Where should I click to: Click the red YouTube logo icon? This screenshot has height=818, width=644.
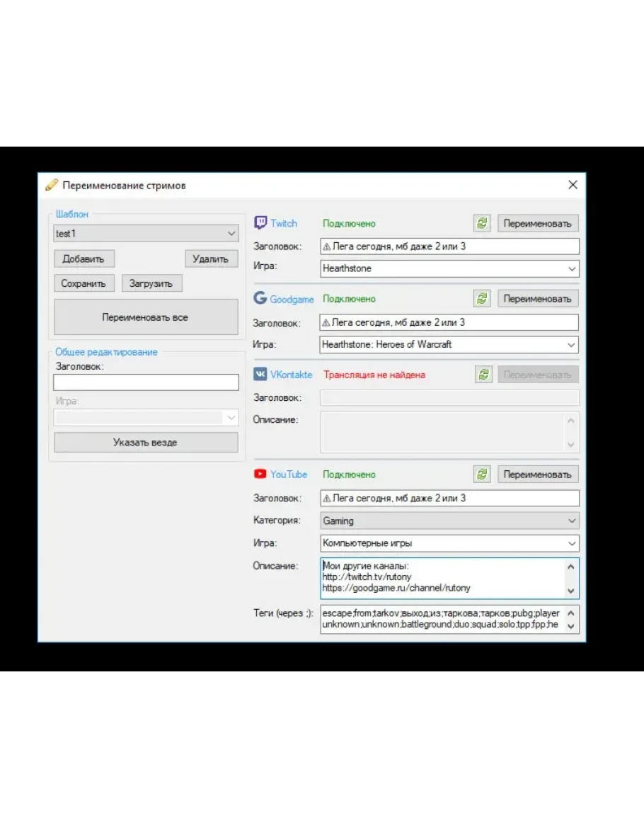point(260,474)
